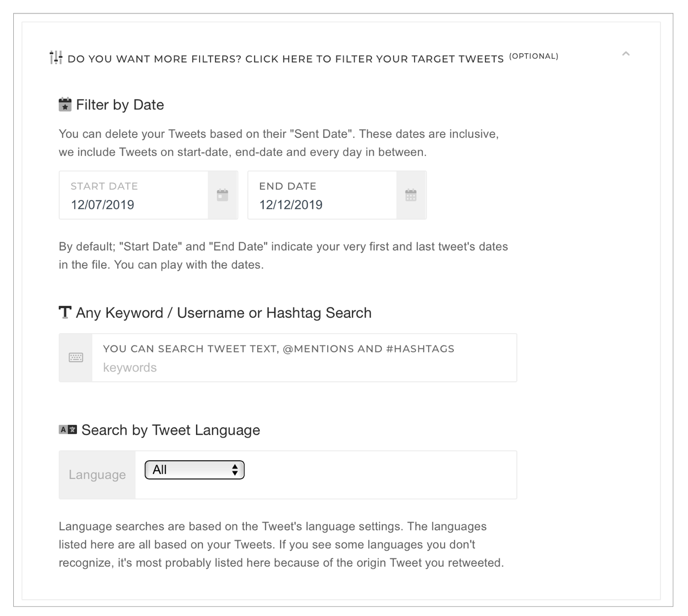The image size is (688, 616).
Task: Click the translate icon beside Tweet Language
Action: pos(68,430)
